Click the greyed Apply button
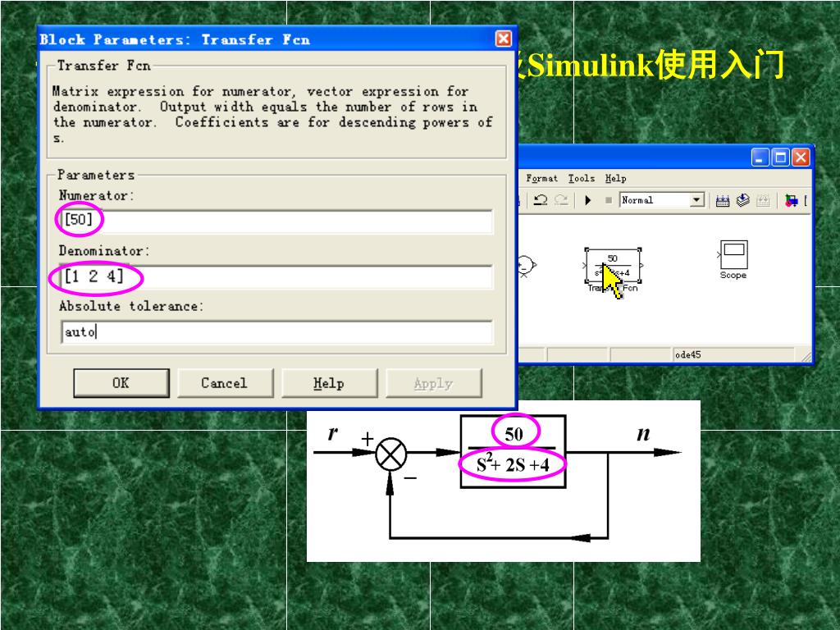This screenshot has width=840, height=630. tap(433, 383)
